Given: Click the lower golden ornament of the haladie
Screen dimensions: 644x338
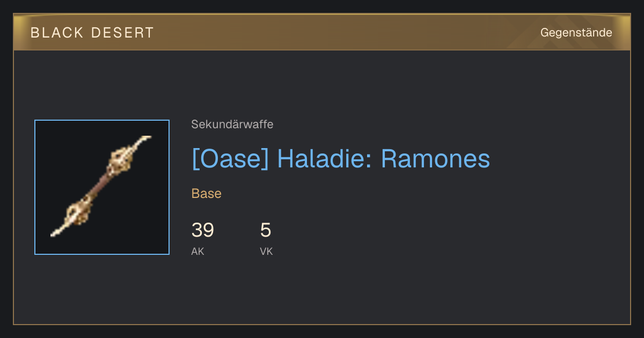Looking at the screenshot, I should pyautogui.click(x=78, y=210).
